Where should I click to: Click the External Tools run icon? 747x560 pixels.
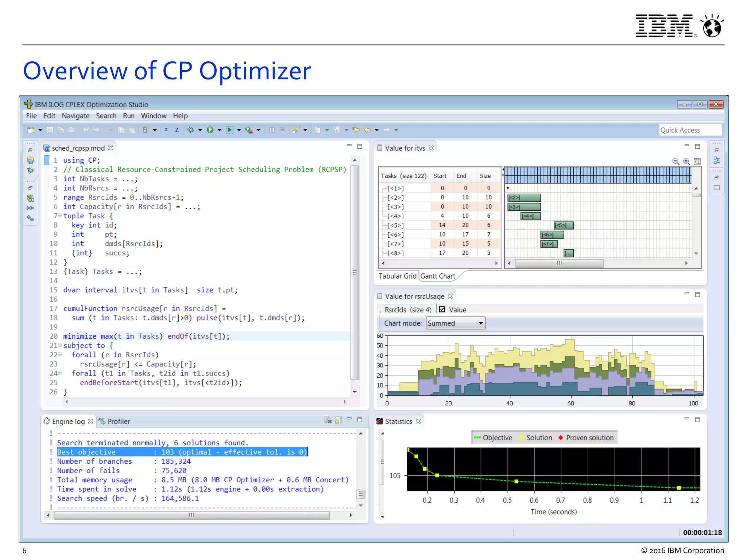249,130
